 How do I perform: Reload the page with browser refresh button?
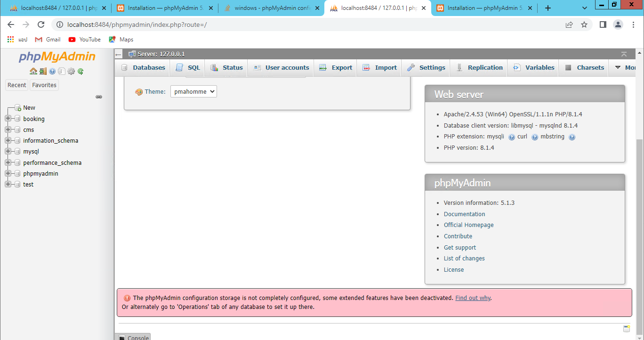point(41,24)
